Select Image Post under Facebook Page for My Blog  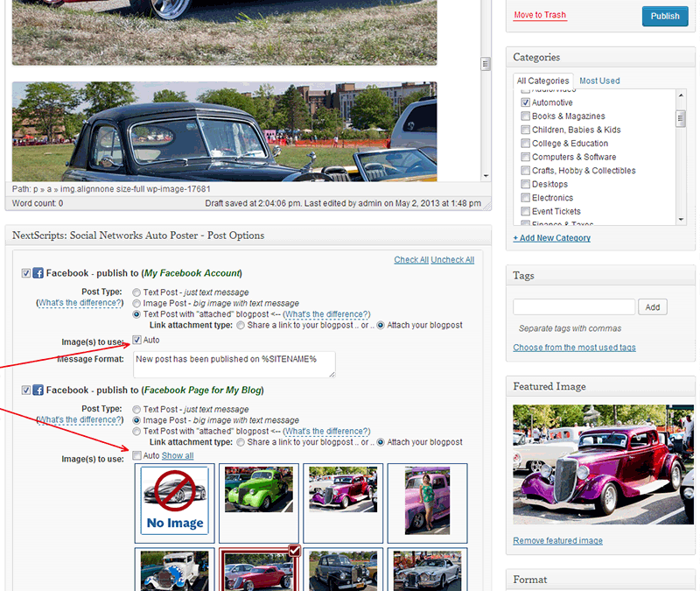[136, 420]
